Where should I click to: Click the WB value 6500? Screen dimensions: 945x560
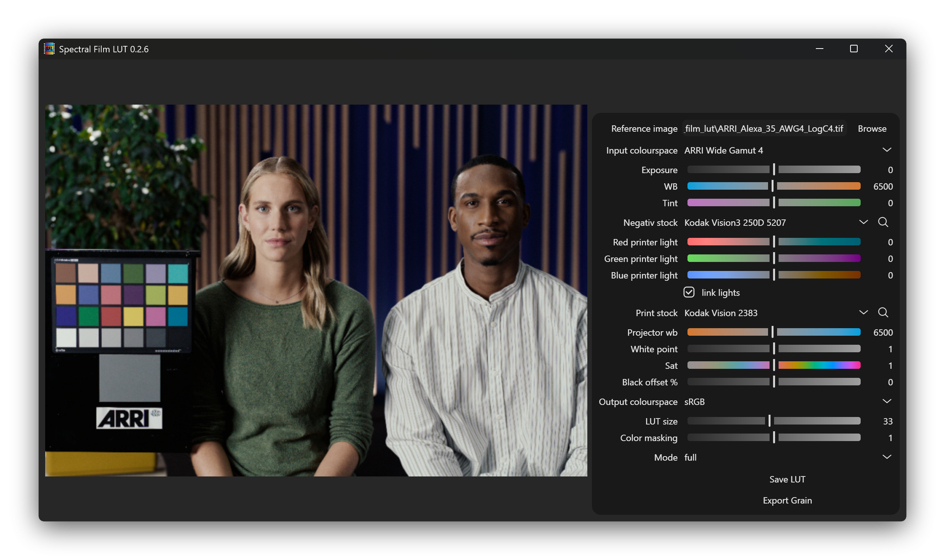click(x=883, y=186)
